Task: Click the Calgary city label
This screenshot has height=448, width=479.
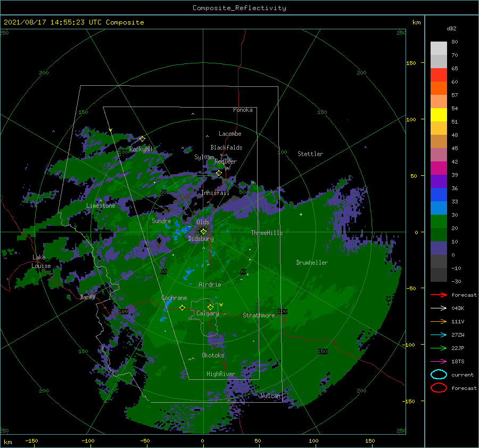Action: [x=208, y=313]
